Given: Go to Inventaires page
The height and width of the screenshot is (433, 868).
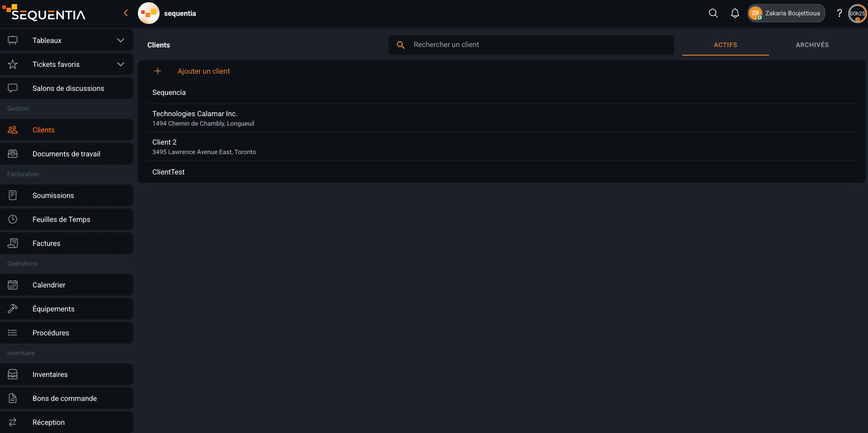Looking at the screenshot, I should coord(66,374).
